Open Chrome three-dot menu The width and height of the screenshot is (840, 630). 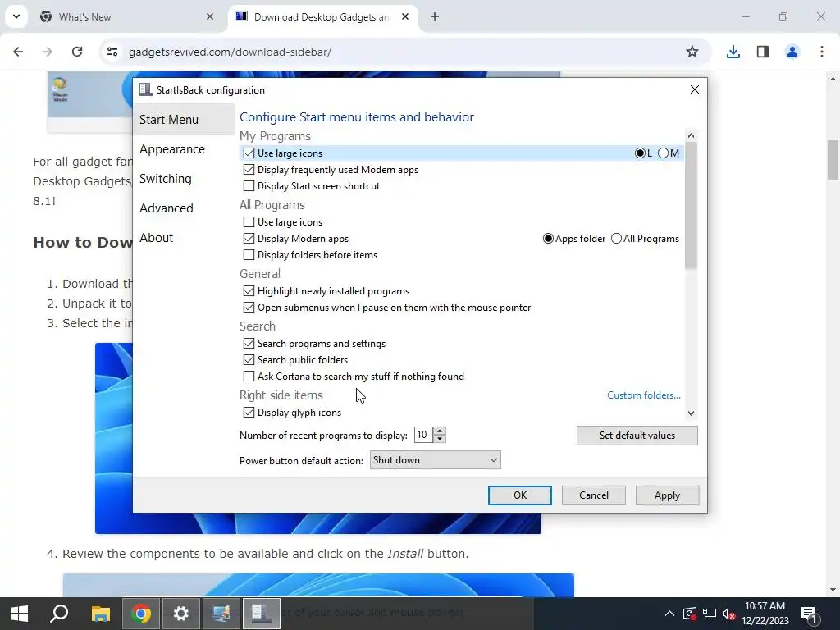(821, 52)
